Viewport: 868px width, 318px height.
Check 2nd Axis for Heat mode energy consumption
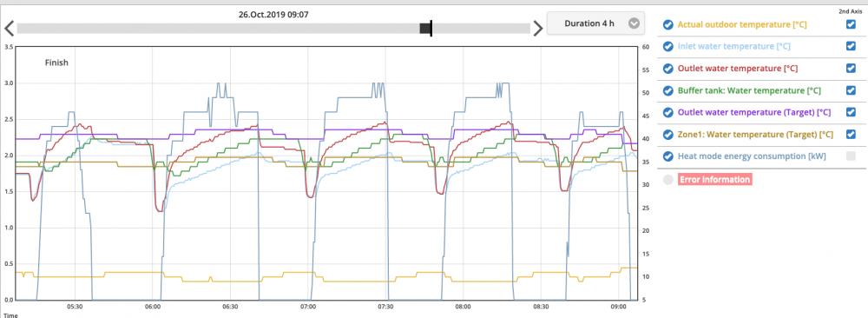(x=851, y=156)
